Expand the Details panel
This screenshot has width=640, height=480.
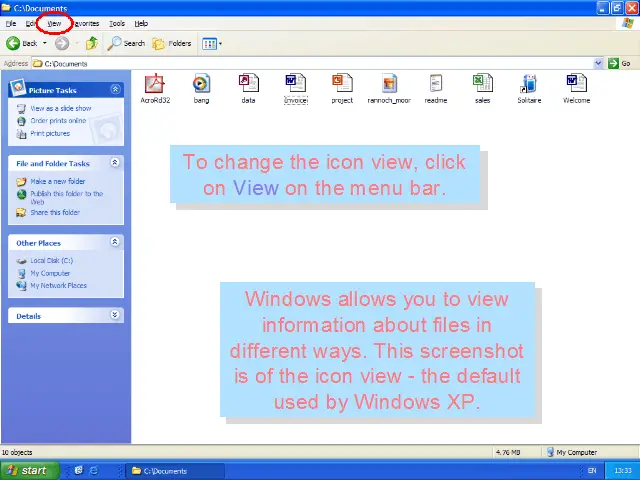pyautogui.click(x=115, y=315)
